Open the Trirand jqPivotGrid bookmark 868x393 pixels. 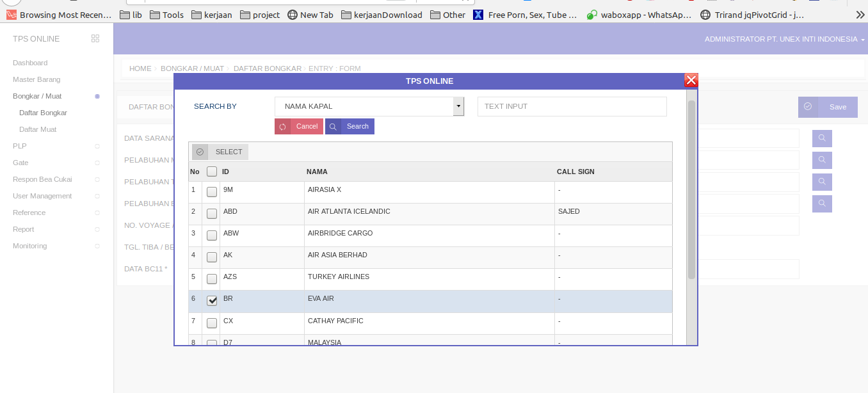pyautogui.click(x=752, y=15)
